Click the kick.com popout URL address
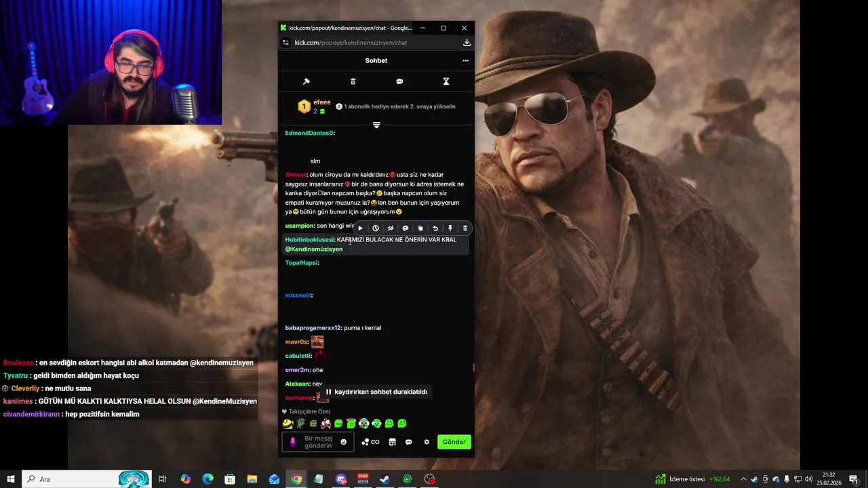The width and height of the screenshot is (868, 488). point(351,43)
